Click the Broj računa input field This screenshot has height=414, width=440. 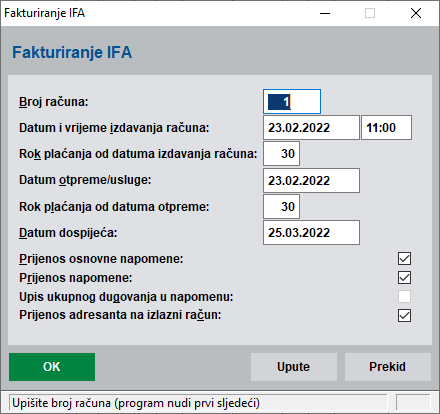(x=292, y=101)
